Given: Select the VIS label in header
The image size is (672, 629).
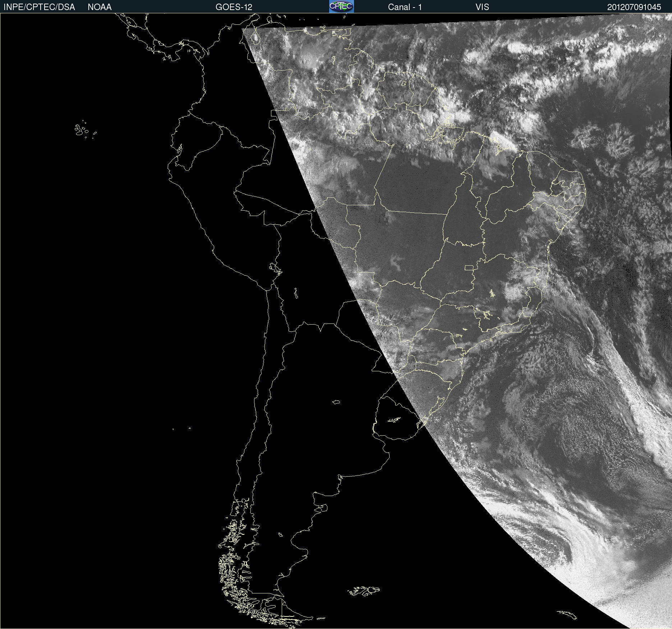Looking at the screenshot, I should 482,7.
